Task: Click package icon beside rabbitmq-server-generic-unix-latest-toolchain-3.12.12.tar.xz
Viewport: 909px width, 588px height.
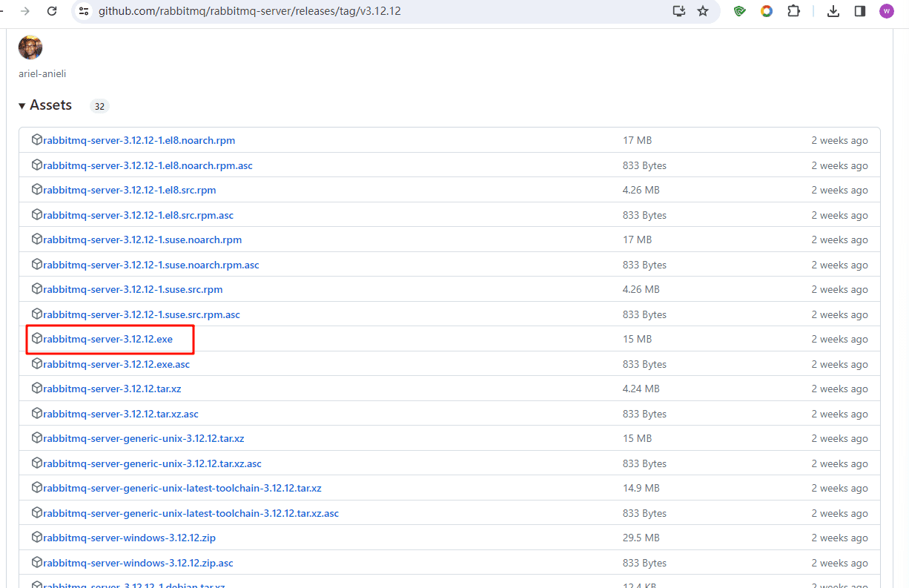Action: point(37,488)
